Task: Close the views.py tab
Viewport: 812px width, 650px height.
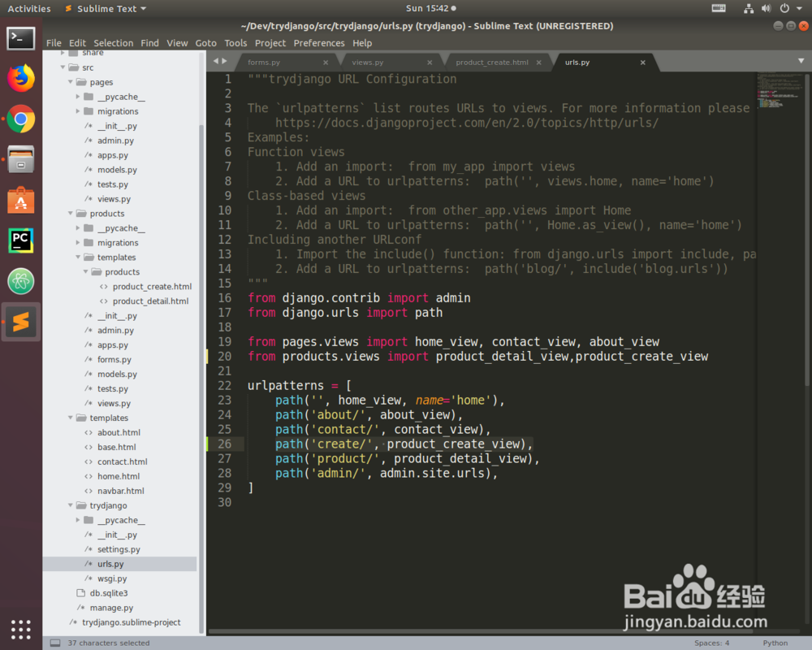Action: pos(430,63)
